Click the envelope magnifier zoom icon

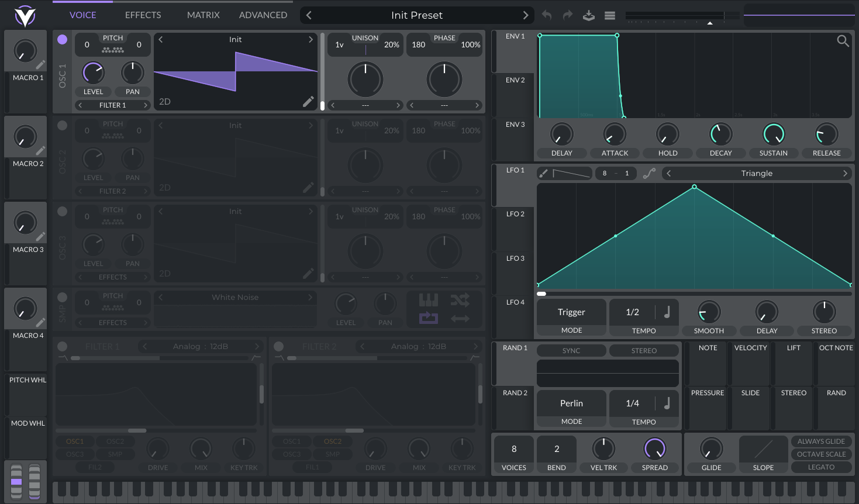click(x=843, y=41)
